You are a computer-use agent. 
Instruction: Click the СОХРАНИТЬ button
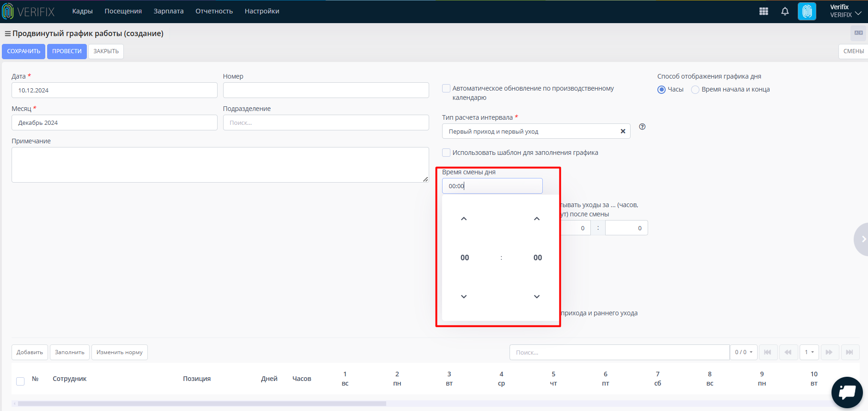pyautogui.click(x=24, y=51)
